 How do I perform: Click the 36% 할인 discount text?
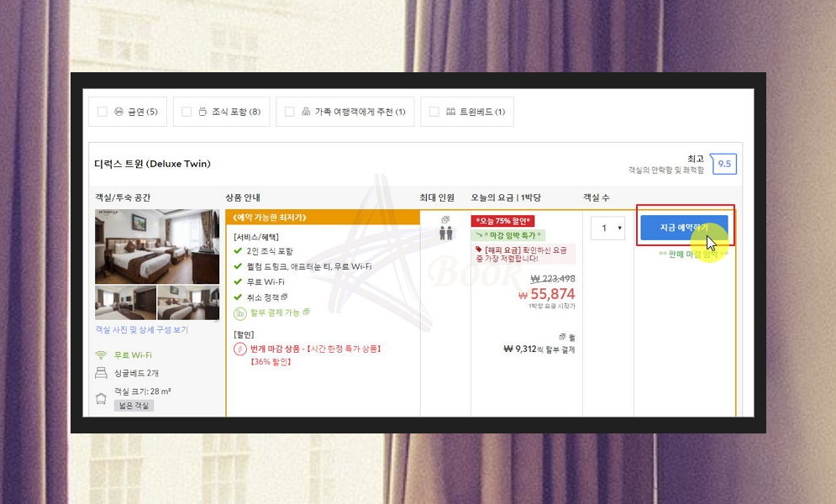(271, 362)
